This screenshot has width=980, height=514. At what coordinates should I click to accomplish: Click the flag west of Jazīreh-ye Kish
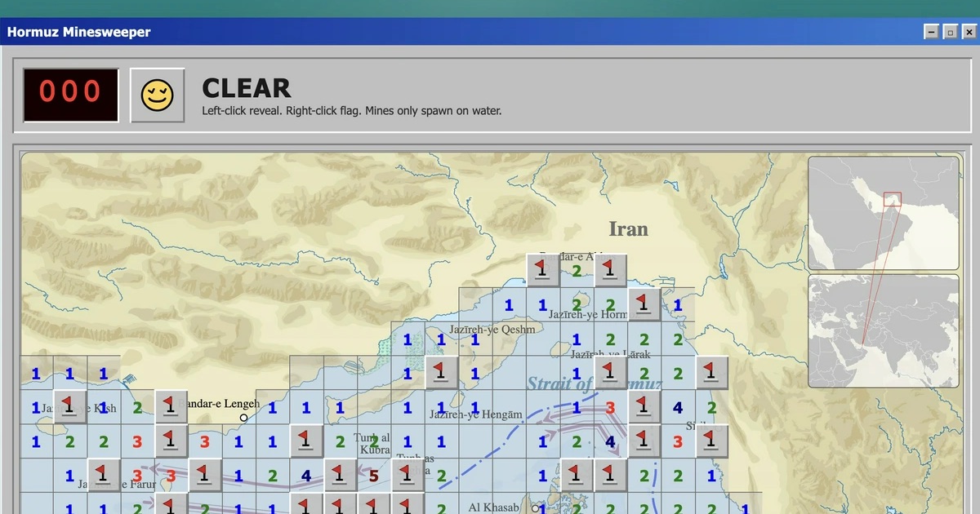pos(68,408)
